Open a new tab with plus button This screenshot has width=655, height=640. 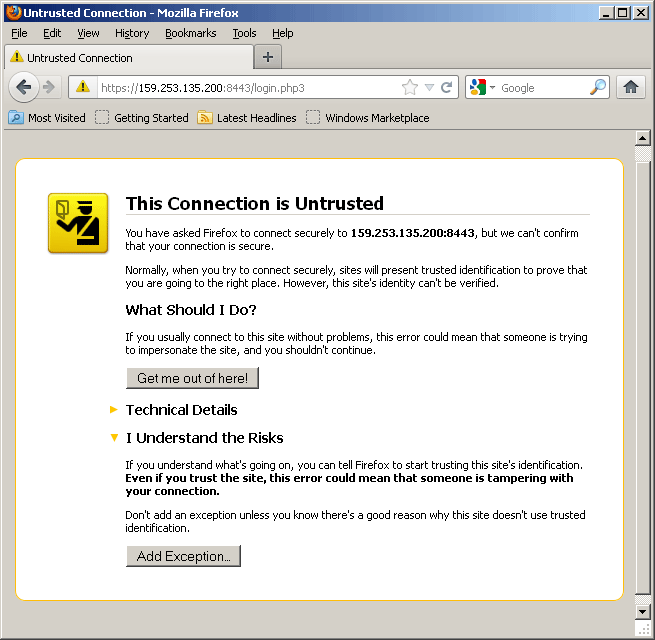[267, 57]
